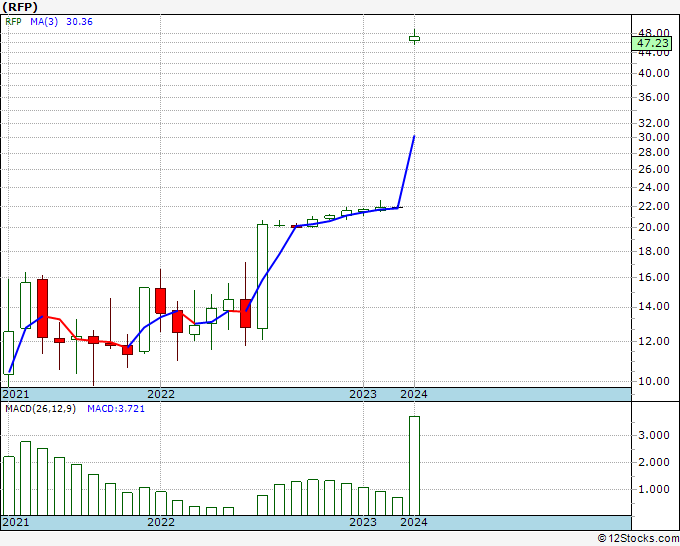680x546 pixels.
Task: Click the 30.00 price axis label
Action: (654, 137)
